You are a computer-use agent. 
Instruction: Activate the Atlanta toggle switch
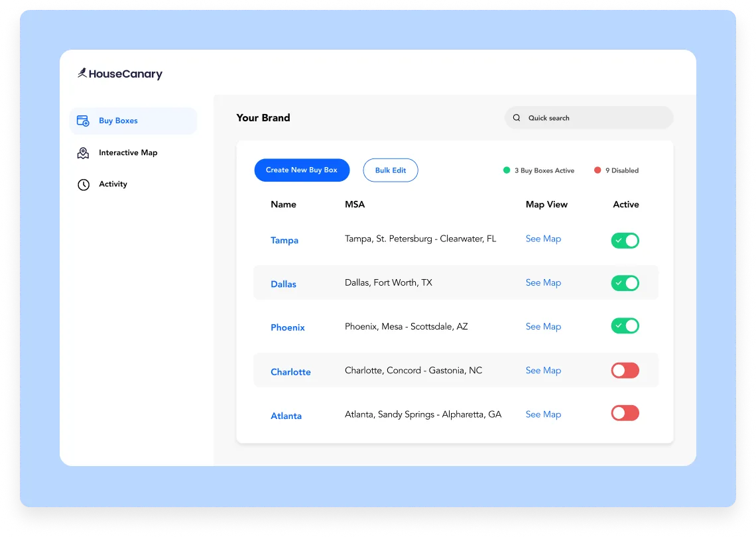[625, 413]
